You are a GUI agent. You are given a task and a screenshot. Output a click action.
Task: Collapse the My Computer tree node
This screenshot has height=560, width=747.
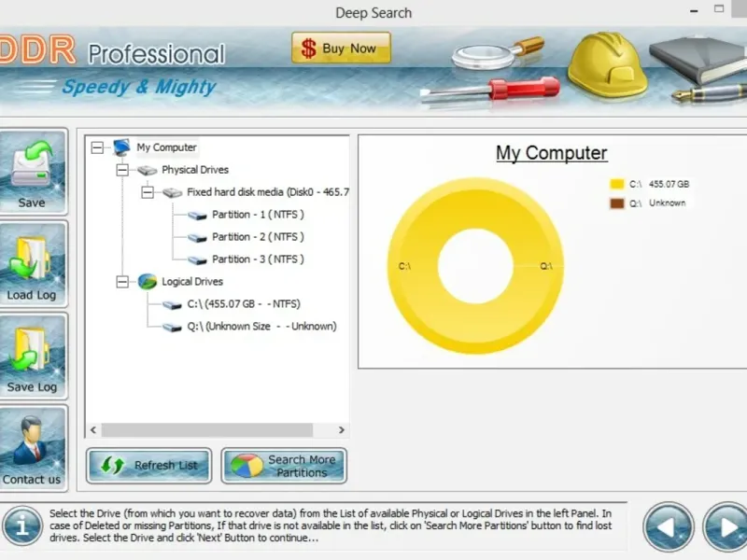point(97,147)
